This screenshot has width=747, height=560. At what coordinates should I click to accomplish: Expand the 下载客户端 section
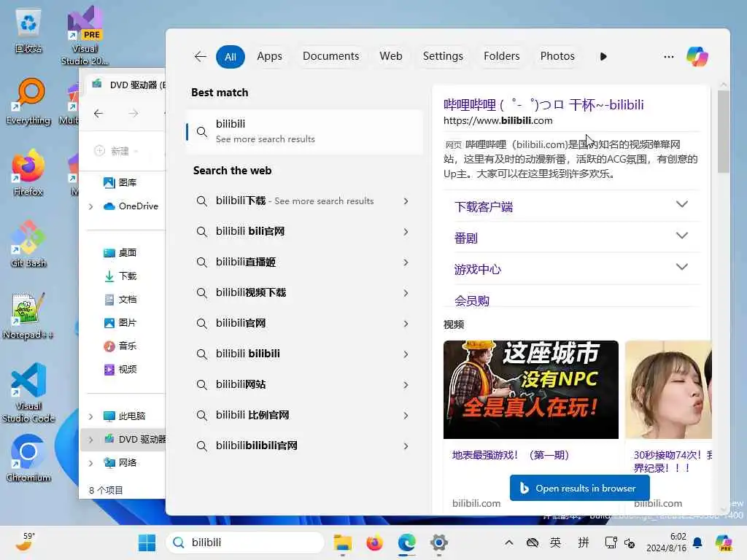point(682,205)
